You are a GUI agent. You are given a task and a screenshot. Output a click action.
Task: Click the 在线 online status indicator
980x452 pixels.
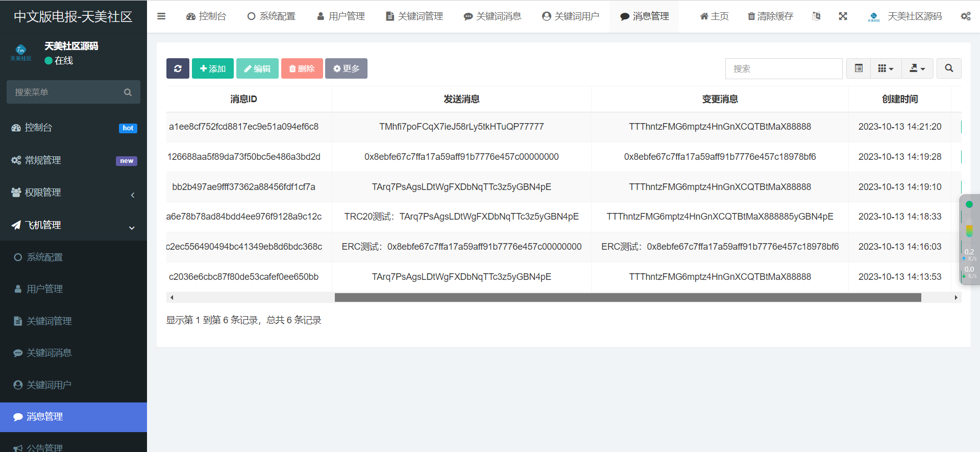(59, 60)
